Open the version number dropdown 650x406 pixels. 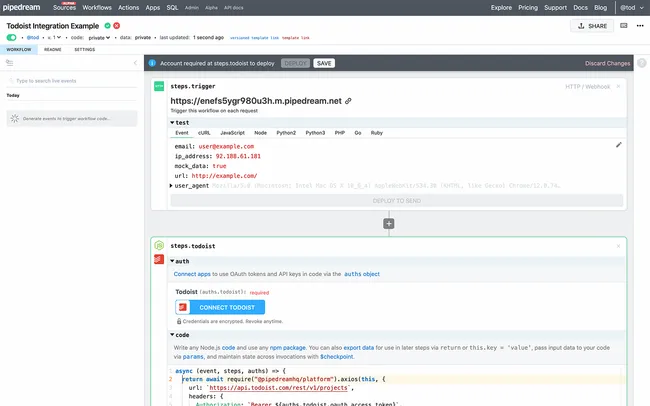(54, 38)
